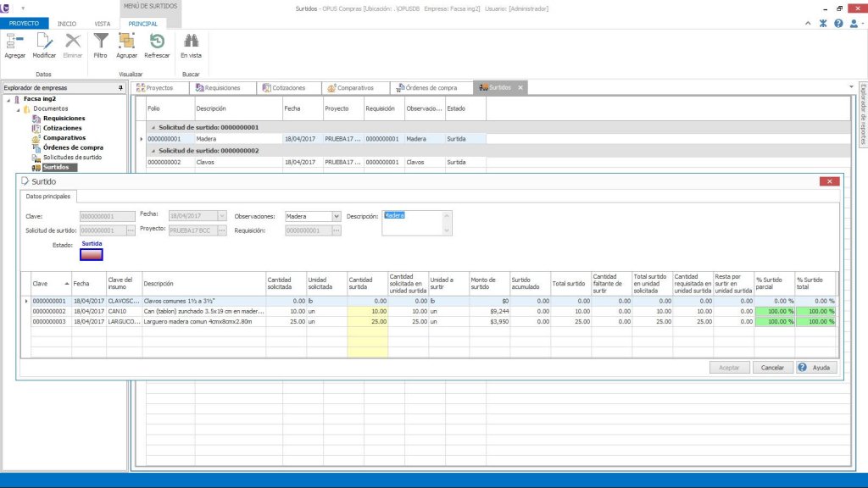Viewport: 868px width, 488px height.
Task: Click the user account icon
Action: (854, 23)
